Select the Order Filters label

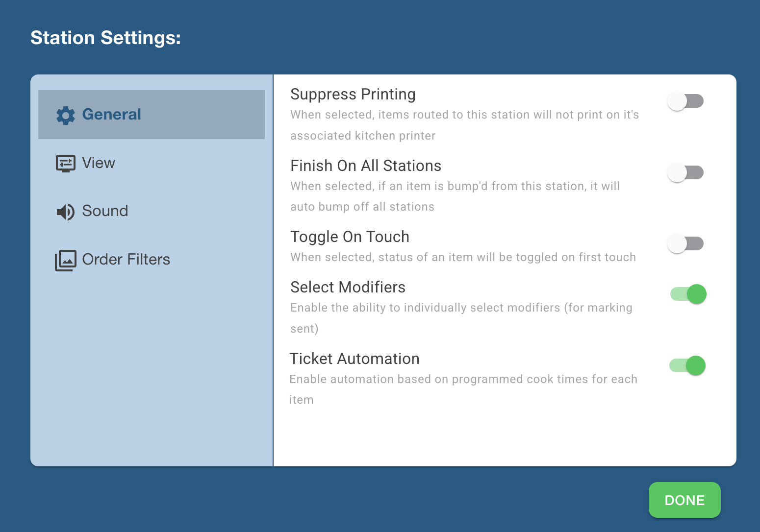(x=126, y=259)
